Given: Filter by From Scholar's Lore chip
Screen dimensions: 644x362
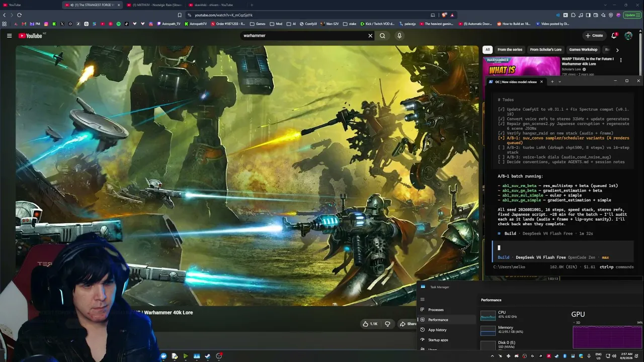Looking at the screenshot, I should pyautogui.click(x=545, y=50).
